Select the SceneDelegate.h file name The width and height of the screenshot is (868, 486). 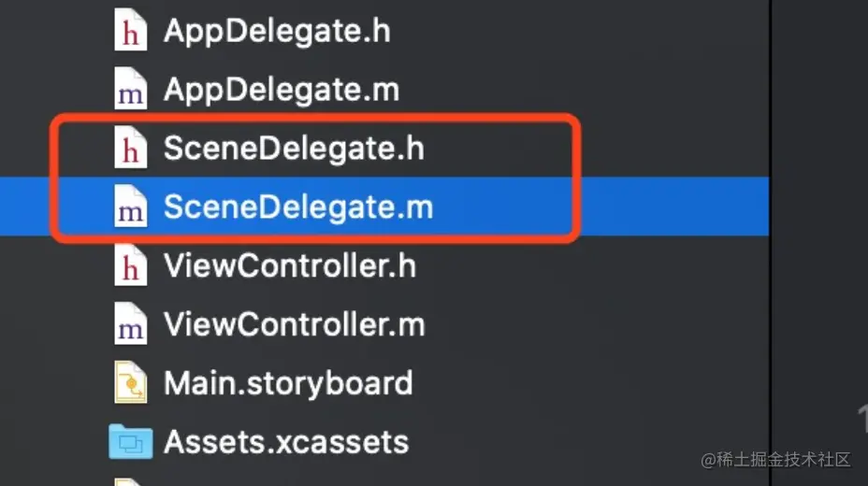point(294,150)
